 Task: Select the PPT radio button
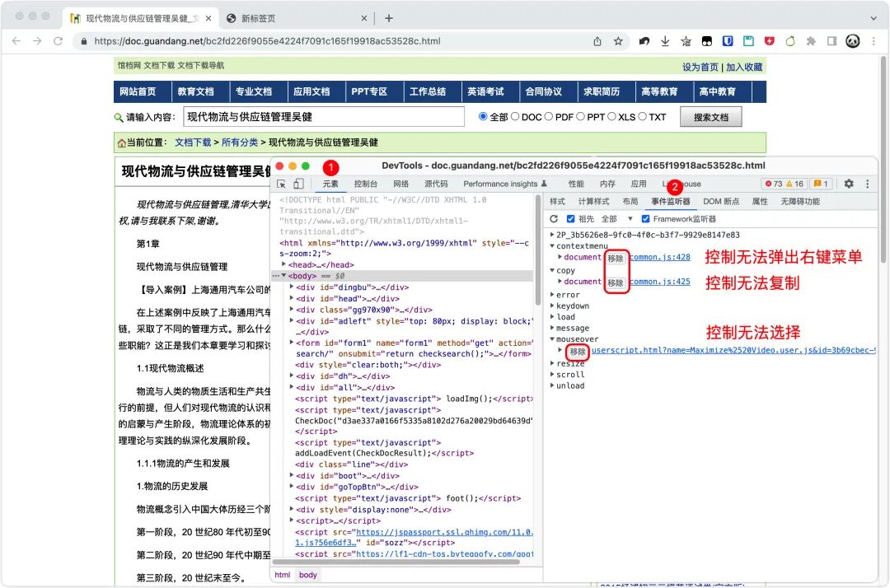(x=580, y=116)
